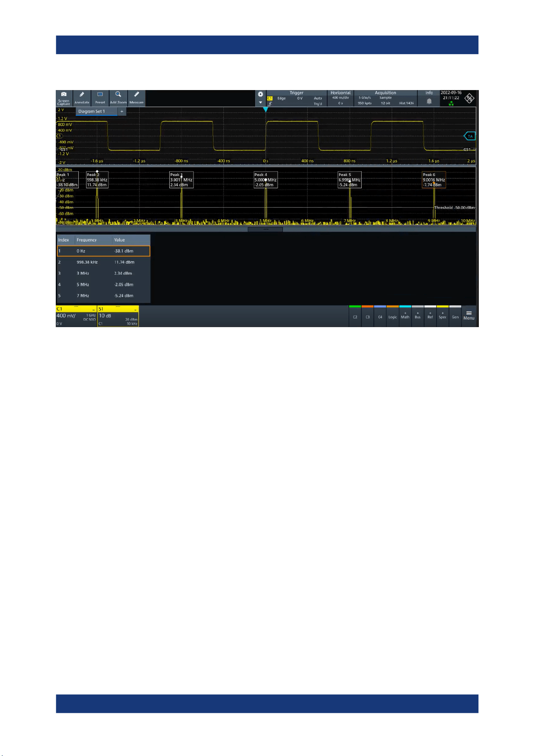The width and height of the screenshot is (535, 756).
Task: Minimize the S1 spectrum box
Action: [135, 309]
